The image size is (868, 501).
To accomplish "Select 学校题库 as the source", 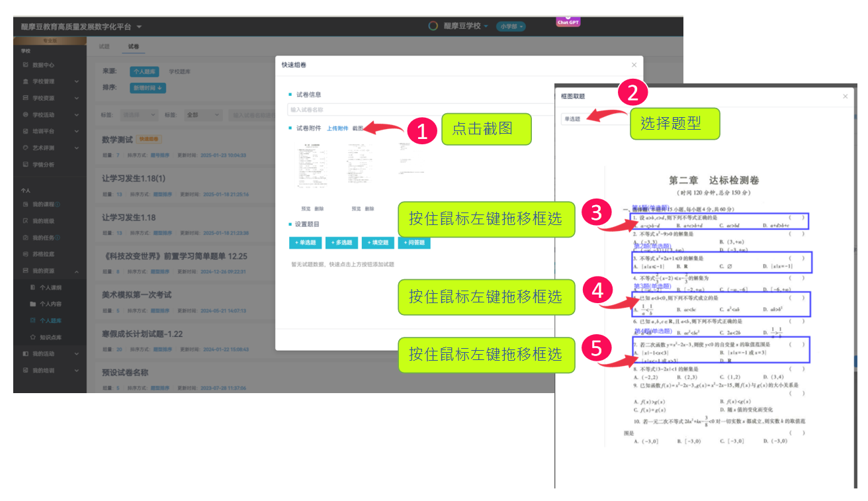I will [x=179, y=71].
